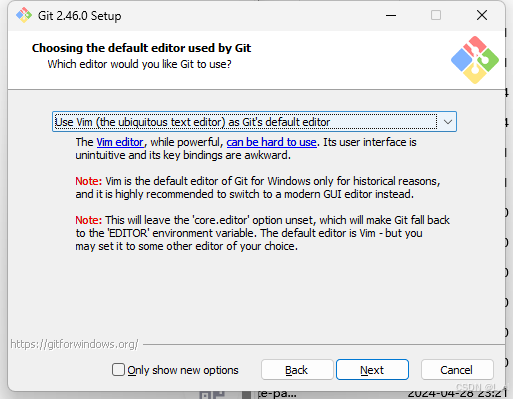Open the 'Vim editor' hyperlink

120,142
